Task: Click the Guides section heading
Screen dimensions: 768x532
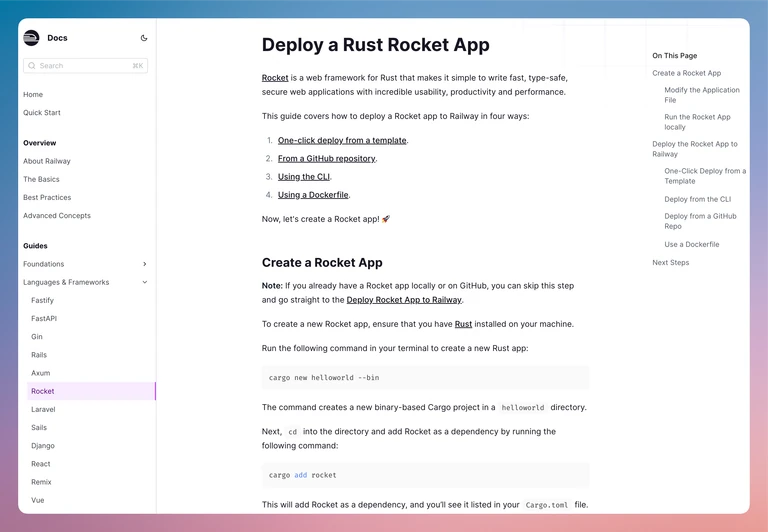Action: 35,246
